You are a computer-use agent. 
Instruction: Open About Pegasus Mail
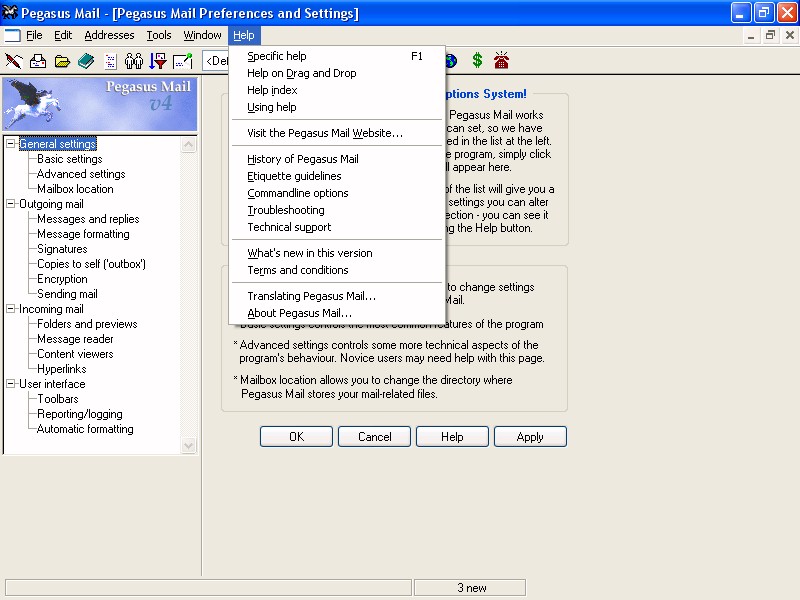(x=337, y=313)
